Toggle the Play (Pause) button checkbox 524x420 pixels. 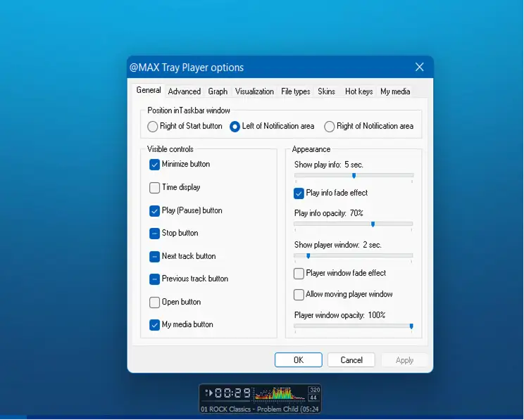[x=154, y=210]
